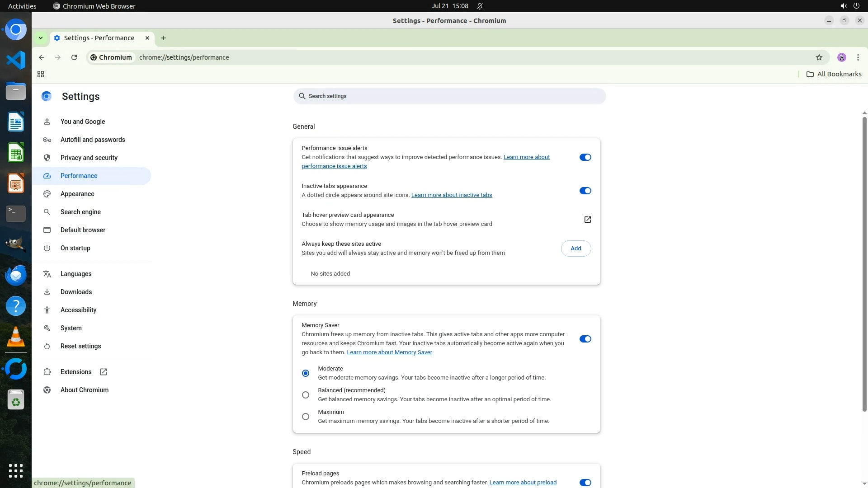This screenshot has width=868, height=488.
Task: Choose Maximum memory savings radio button
Action: pyautogui.click(x=306, y=417)
